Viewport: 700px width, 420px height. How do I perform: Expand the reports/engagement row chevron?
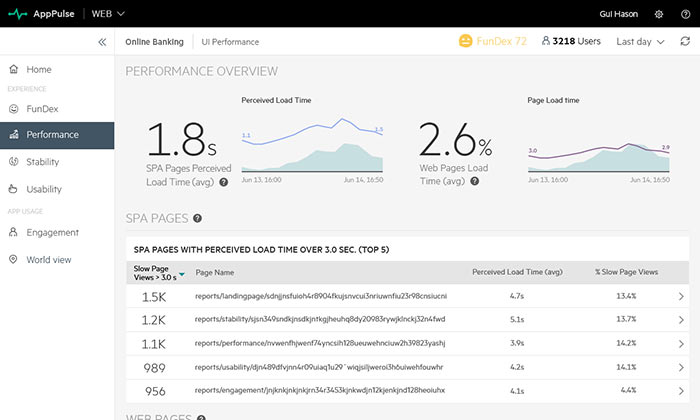tap(681, 390)
